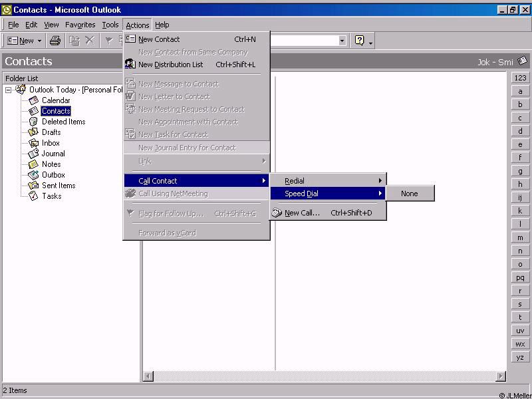Click the horizontal scrollbar right arrow

(501, 376)
